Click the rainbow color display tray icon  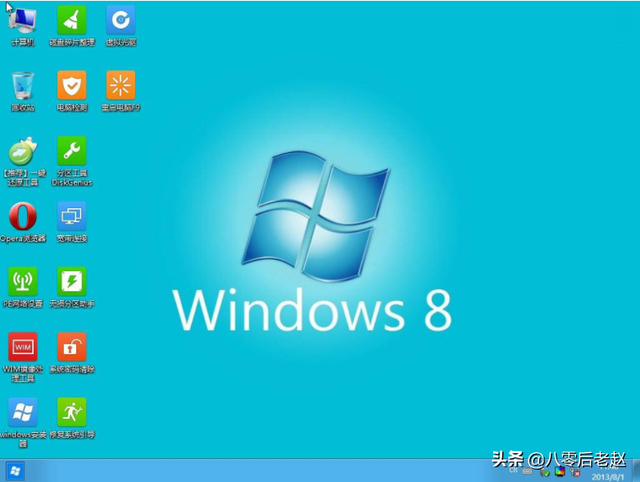560,472
